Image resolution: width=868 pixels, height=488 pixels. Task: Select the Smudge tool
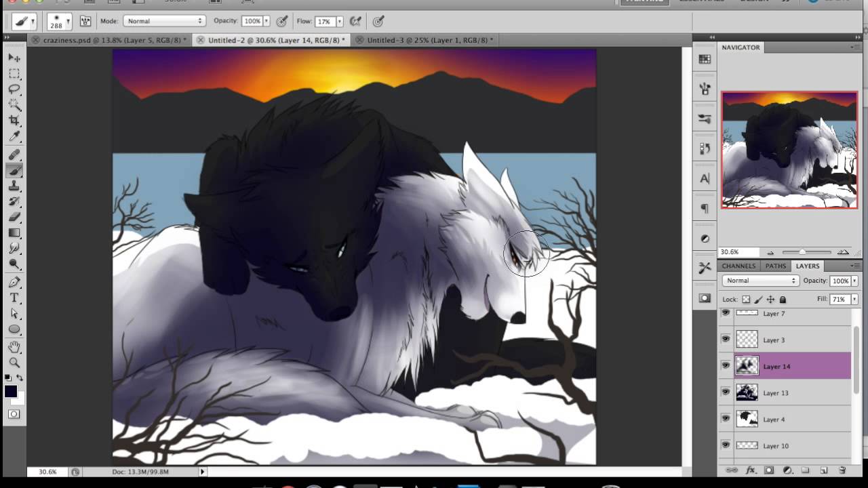(x=14, y=249)
